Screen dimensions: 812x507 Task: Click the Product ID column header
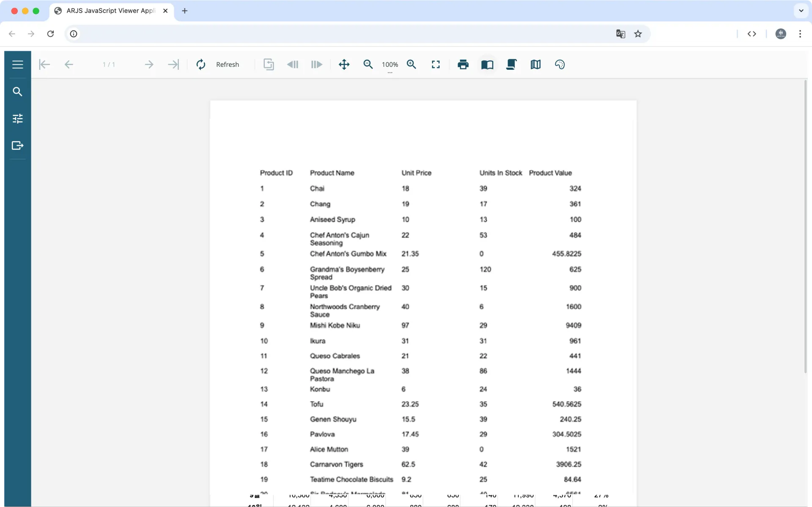tap(276, 173)
